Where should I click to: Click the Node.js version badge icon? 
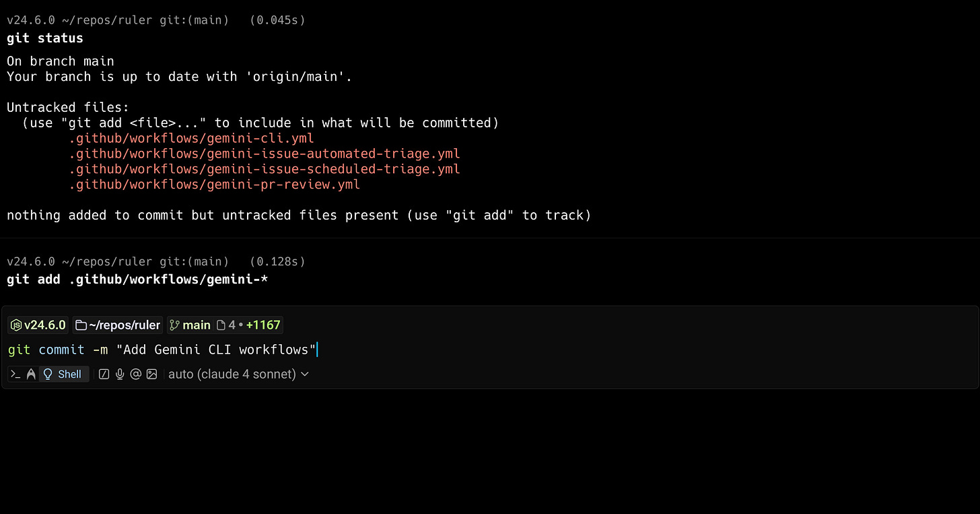pyautogui.click(x=16, y=325)
